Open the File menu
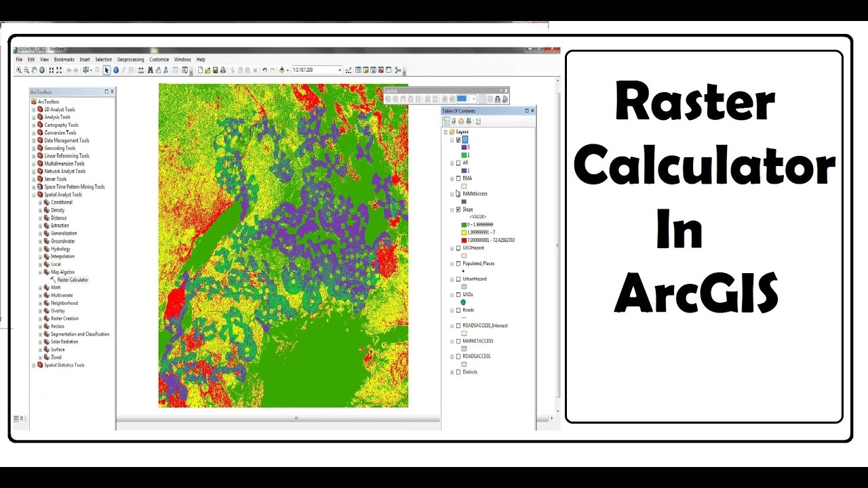 tap(19, 60)
